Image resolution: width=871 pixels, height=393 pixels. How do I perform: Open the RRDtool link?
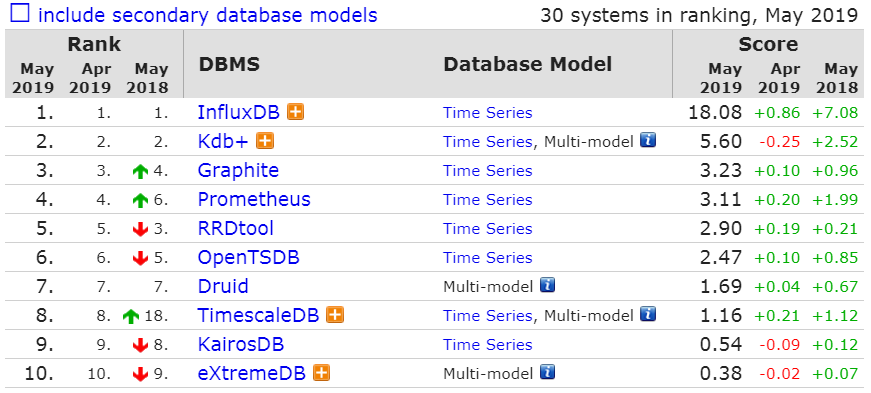click(x=236, y=228)
